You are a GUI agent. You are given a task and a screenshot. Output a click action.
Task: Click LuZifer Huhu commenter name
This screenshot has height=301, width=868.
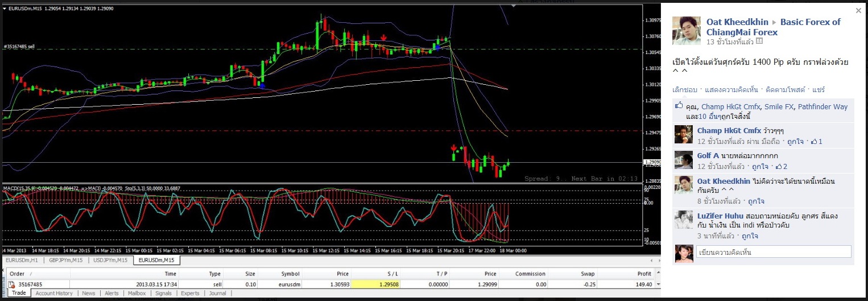720,216
